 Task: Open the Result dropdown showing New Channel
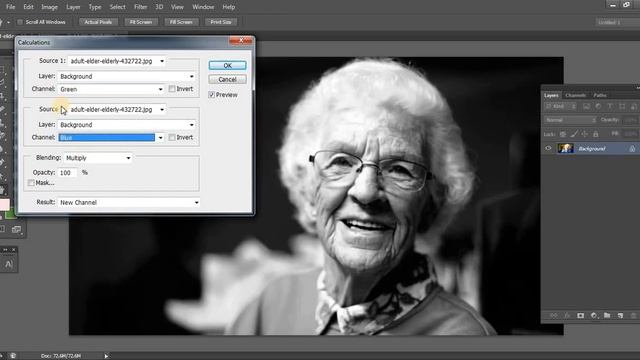[129, 202]
